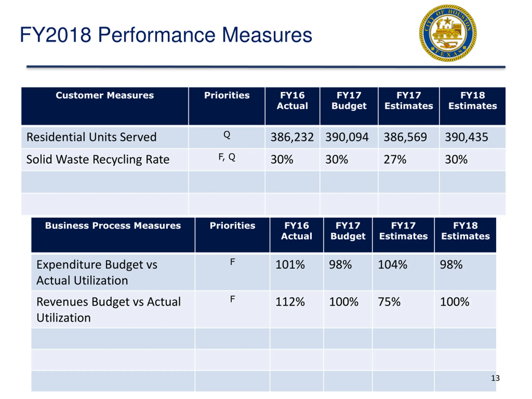The height and width of the screenshot is (399, 532).
Task: Select the FY2018 Performance Measures title
Action: 166,35
